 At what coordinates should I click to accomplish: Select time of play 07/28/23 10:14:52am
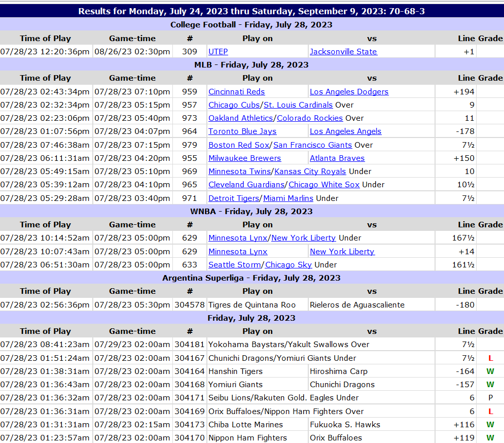tap(45, 238)
